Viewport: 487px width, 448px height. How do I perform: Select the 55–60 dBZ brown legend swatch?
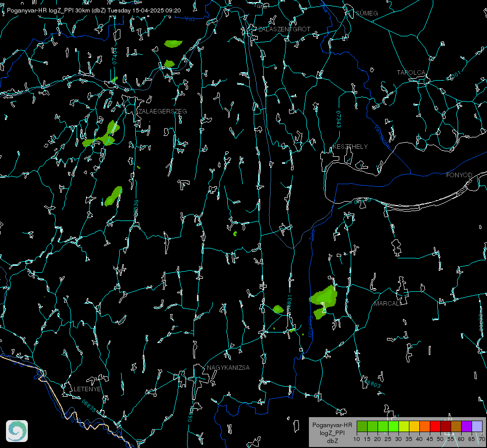click(x=456, y=426)
